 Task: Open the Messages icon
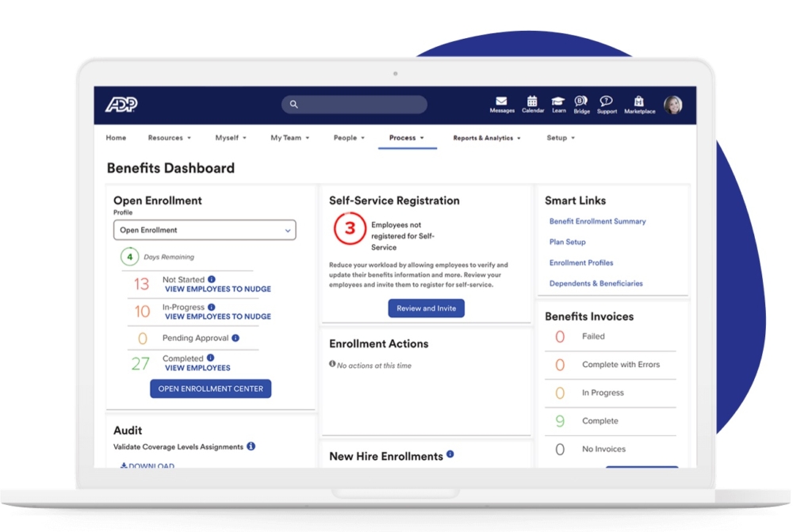pyautogui.click(x=501, y=103)
